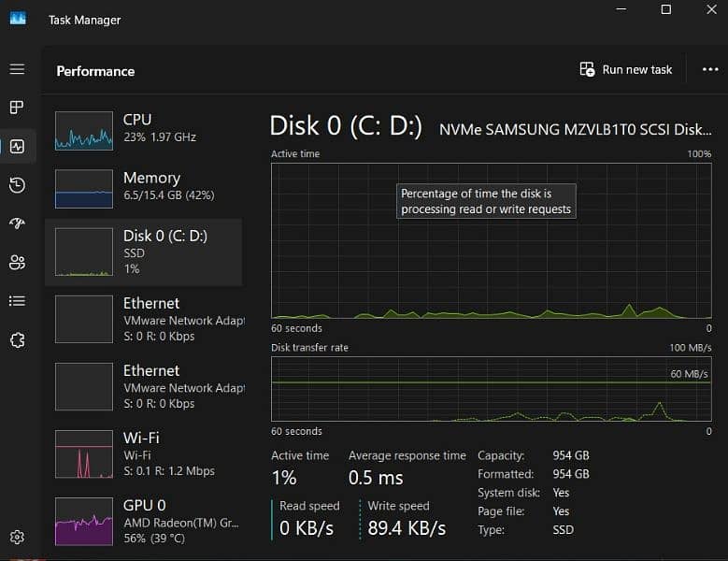Switch to the Users page icon
Screen dimensions: 728x561
click(17, 262)
